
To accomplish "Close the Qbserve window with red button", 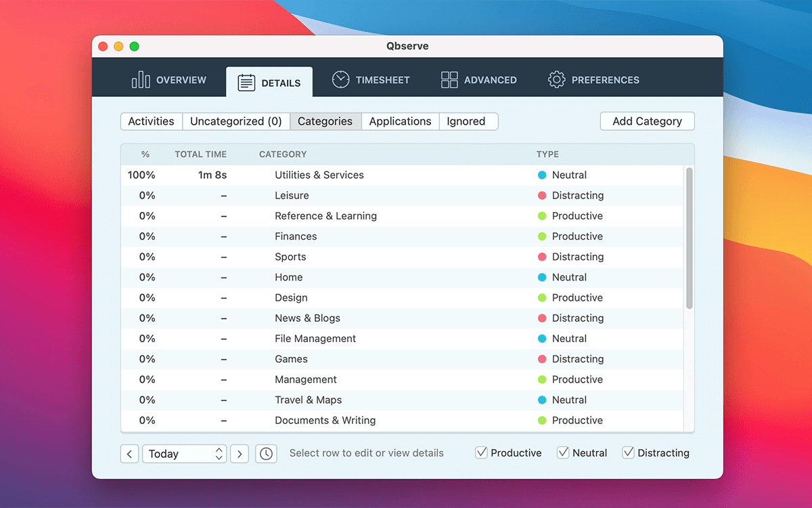I will pos(103,46).
